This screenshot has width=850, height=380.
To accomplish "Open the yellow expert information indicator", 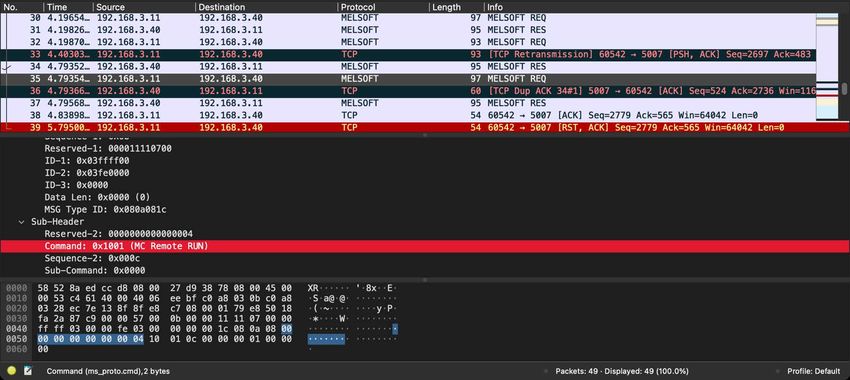I will pos(11,371).
